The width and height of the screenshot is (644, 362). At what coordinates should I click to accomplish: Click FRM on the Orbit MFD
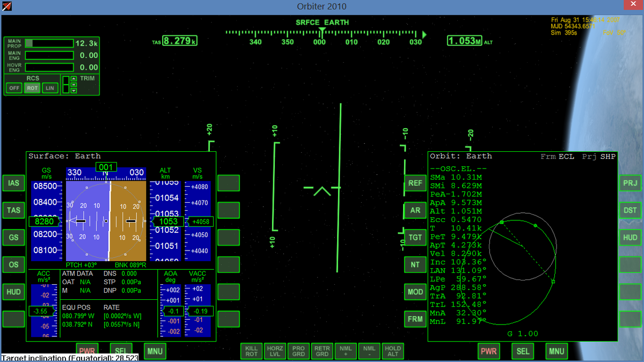pyautogui.click(x=415, y=319)
